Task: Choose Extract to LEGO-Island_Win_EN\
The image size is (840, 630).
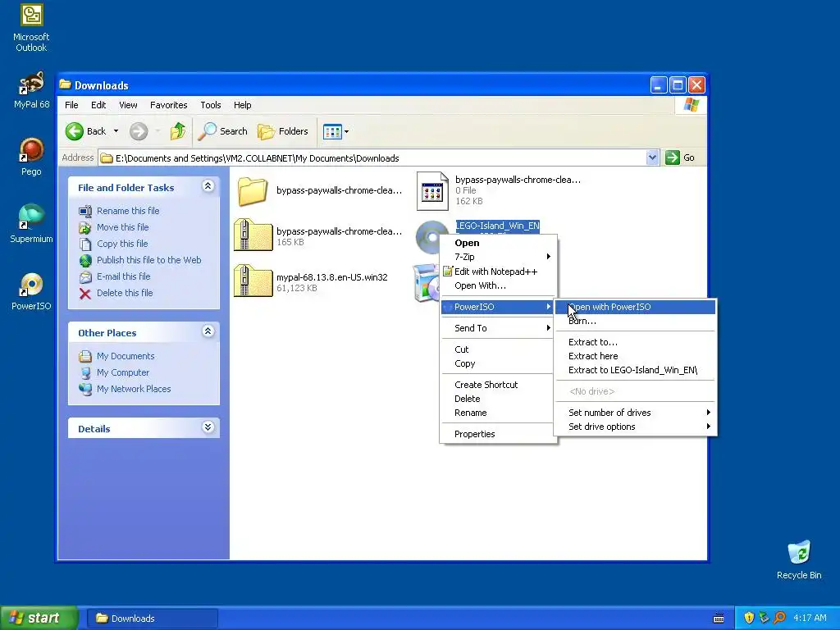Action: 635,370
